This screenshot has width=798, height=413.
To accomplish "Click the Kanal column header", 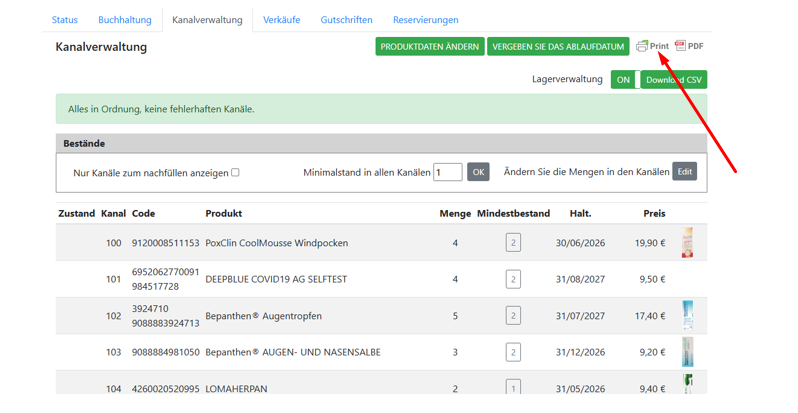I will tap(113, 214).
